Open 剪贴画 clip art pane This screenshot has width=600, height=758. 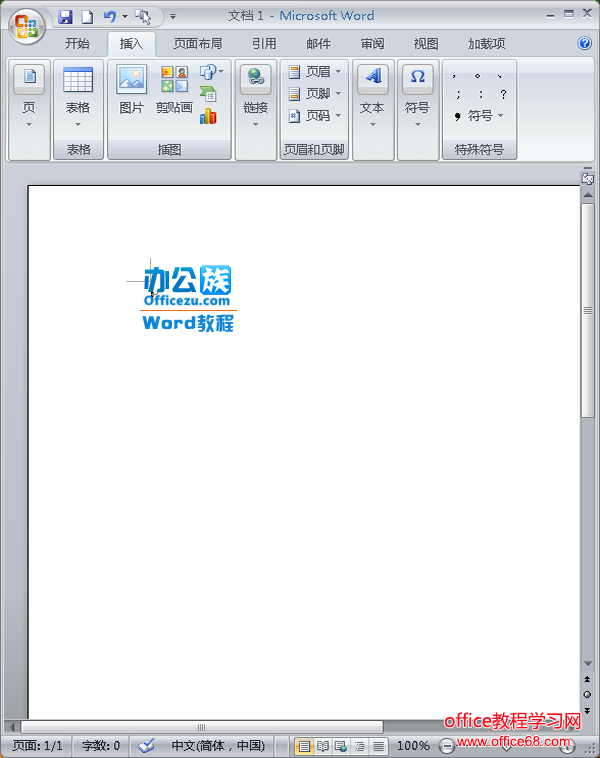pyautogui.click(x=175, y=91)
